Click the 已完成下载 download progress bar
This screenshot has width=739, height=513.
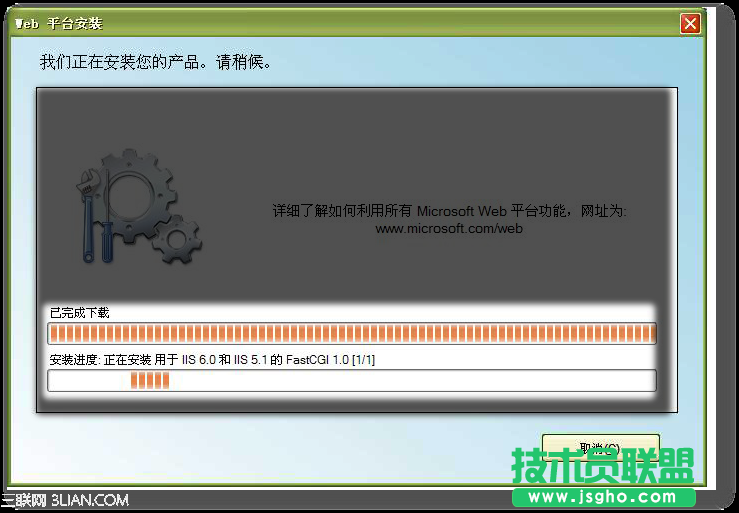coord(352,333)
